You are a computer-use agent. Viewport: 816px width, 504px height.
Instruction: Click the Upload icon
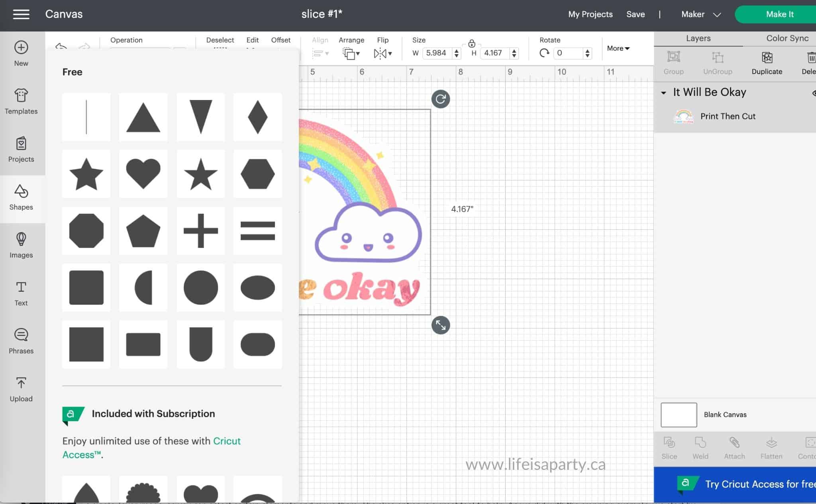(x=21, y=390)
